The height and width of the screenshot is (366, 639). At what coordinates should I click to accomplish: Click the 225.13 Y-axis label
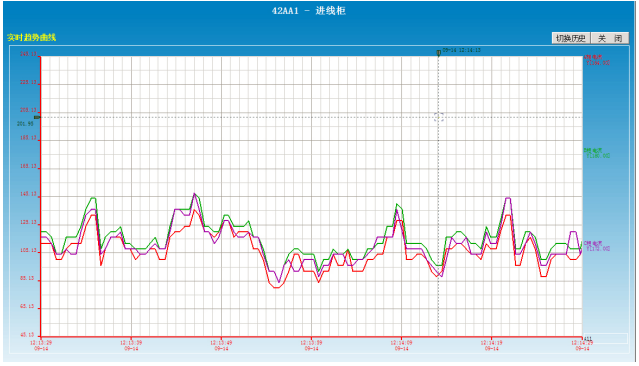pyautogui.click(x=28, y=82)
